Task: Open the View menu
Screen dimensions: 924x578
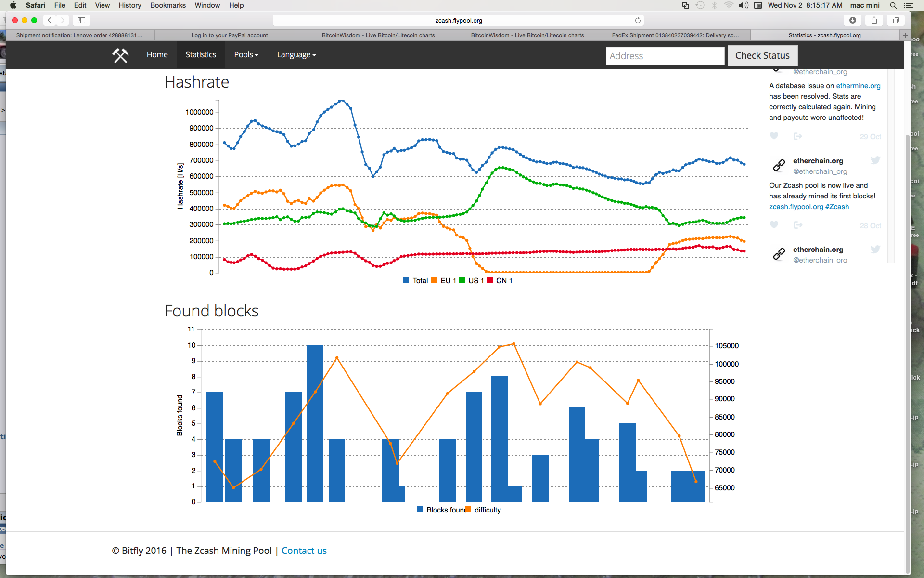Action: (x=102, y=5)
